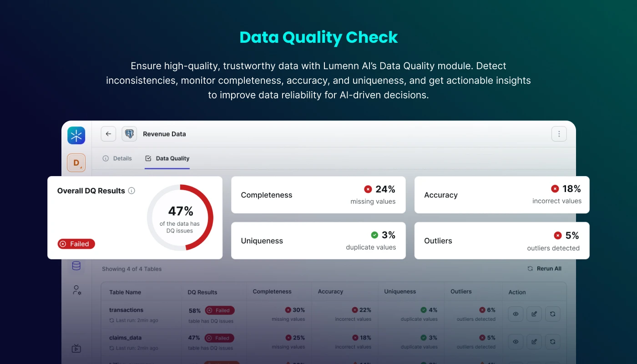637x364 pixels.
Task: Click the PostgreSQL elephant icon
Action: tap(129, 134)
